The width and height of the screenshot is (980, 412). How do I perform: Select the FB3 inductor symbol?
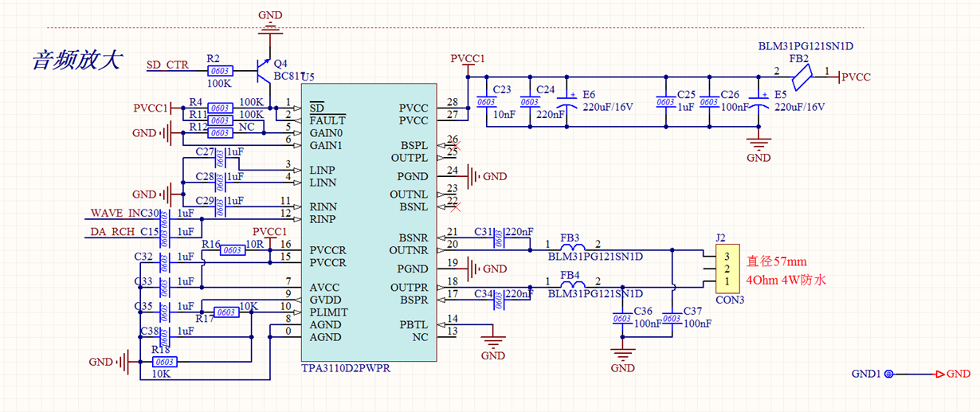tap(569, 249)
